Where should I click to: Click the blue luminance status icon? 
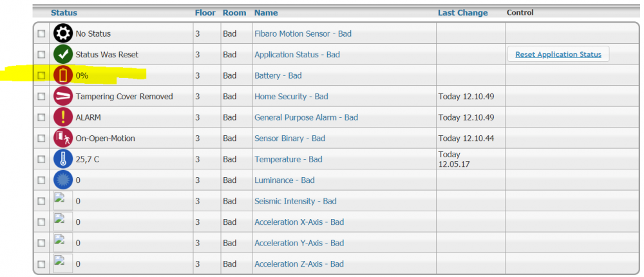pos(63,180)
